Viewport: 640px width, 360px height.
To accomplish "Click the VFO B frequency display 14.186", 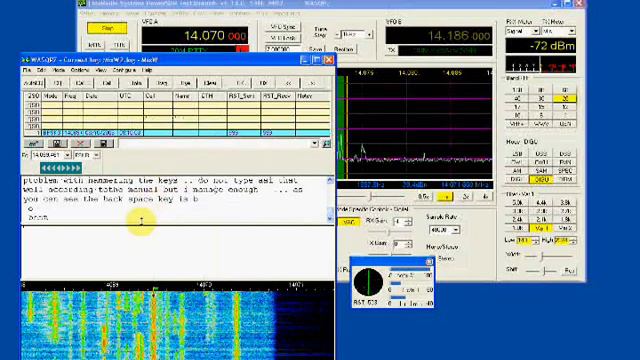I will [x=439, y=36].
